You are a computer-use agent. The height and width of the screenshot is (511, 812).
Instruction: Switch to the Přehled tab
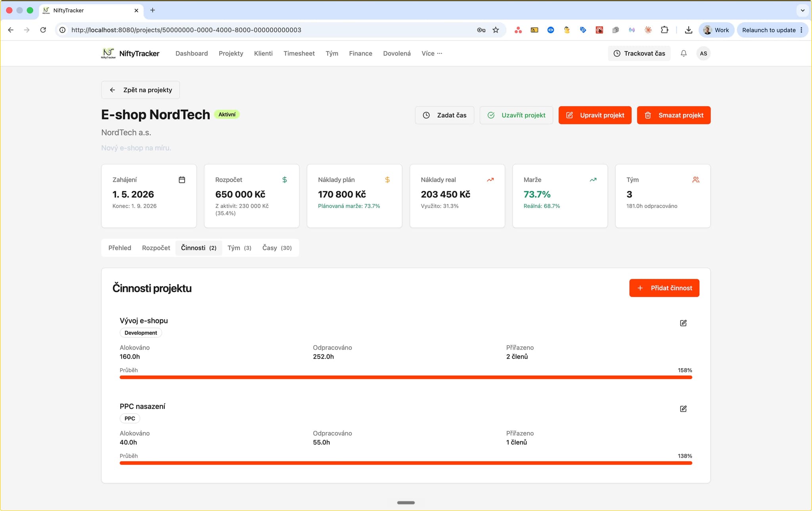coord(120,248)
